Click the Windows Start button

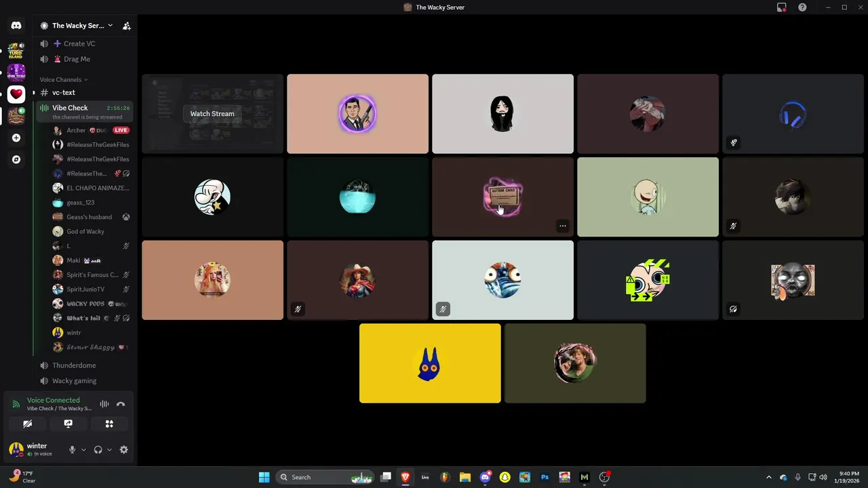click(264, 477)
